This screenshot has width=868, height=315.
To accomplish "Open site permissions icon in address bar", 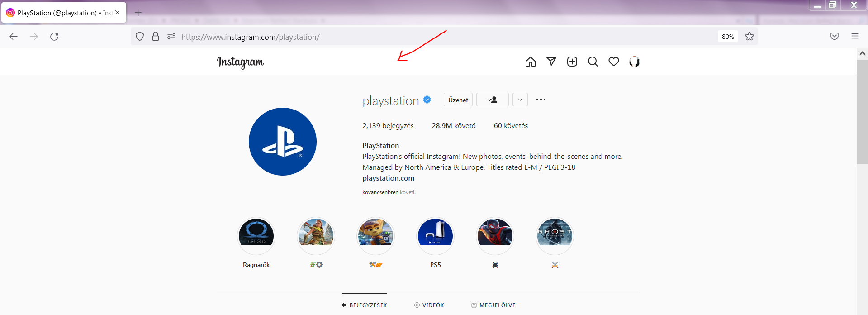I will pos(171,37).
